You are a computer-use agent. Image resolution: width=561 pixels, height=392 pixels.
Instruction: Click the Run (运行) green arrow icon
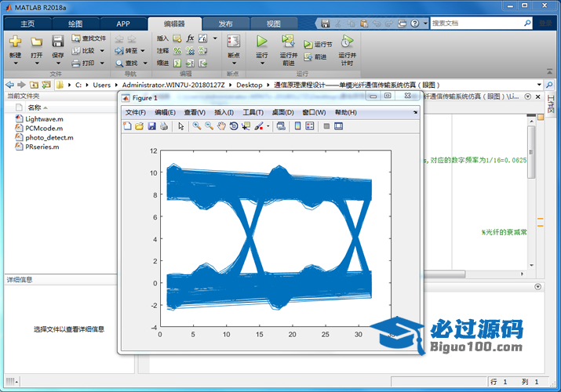262,42
